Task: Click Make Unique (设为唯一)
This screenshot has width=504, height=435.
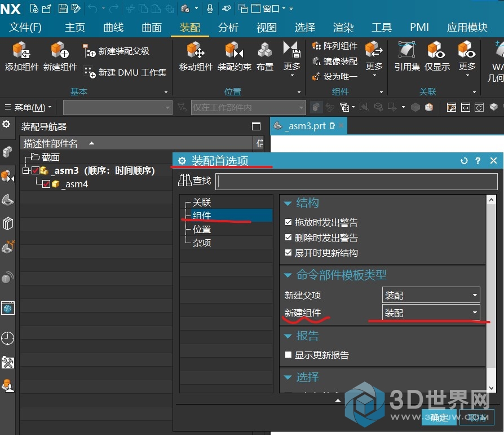Action: (x=335, y=76)
